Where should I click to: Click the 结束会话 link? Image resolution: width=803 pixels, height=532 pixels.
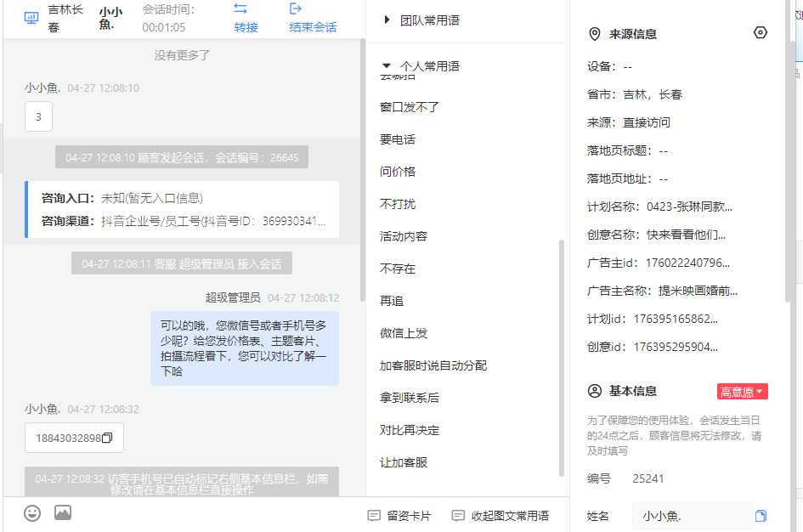coord(313,27)
